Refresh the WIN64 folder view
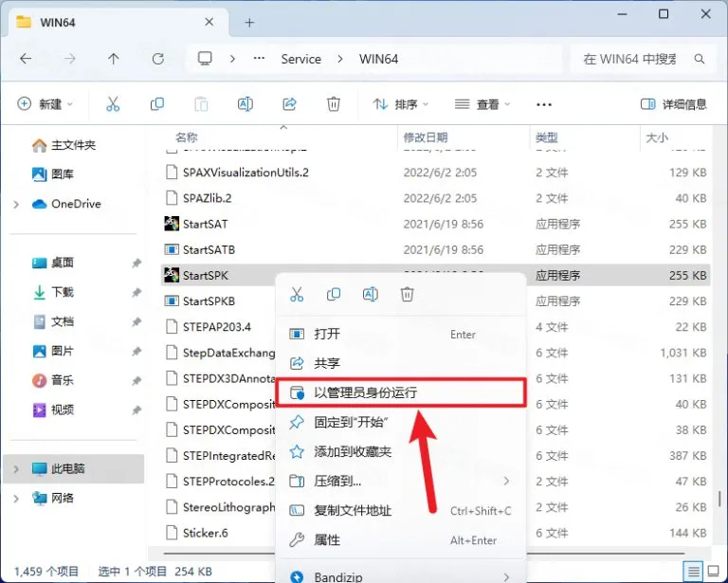The height and width of the screenshot is (583, 728). (x=158, y=59)
